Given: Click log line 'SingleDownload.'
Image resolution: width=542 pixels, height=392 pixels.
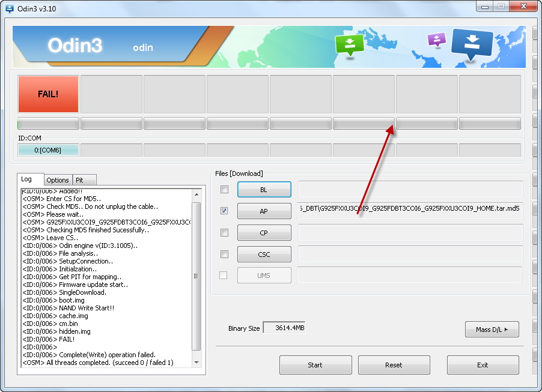Looking at the screenshot, I should click(x=64, y=292).
